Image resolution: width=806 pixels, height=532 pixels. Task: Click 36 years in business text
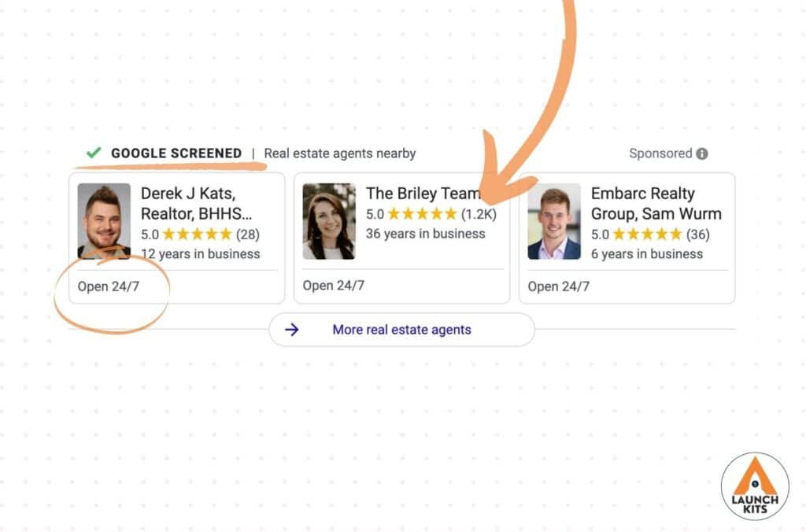[426, 234]
